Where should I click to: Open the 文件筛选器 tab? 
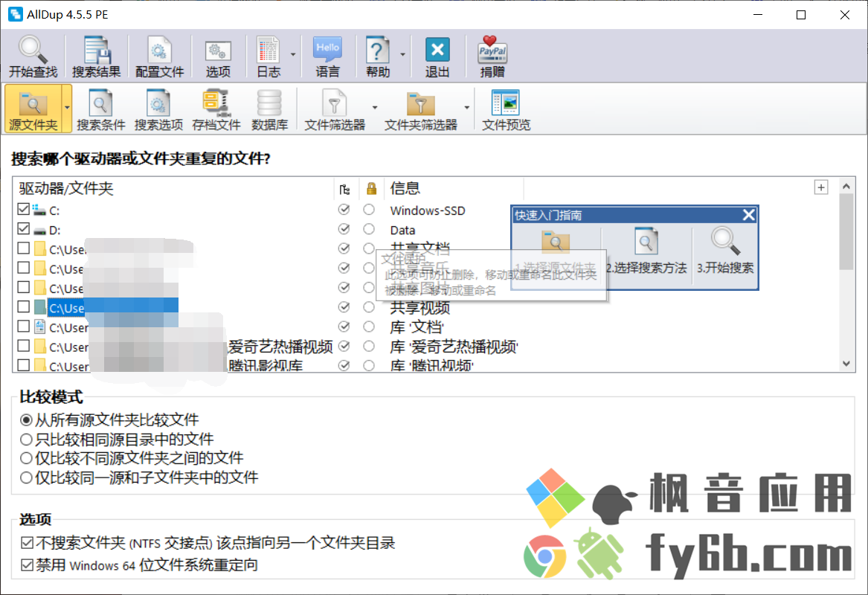[335, 109]
